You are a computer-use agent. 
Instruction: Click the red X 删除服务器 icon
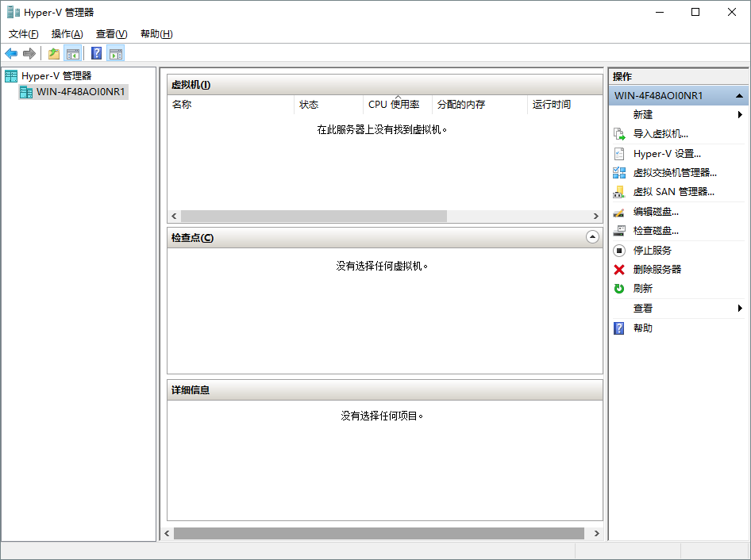click(619, 270)
